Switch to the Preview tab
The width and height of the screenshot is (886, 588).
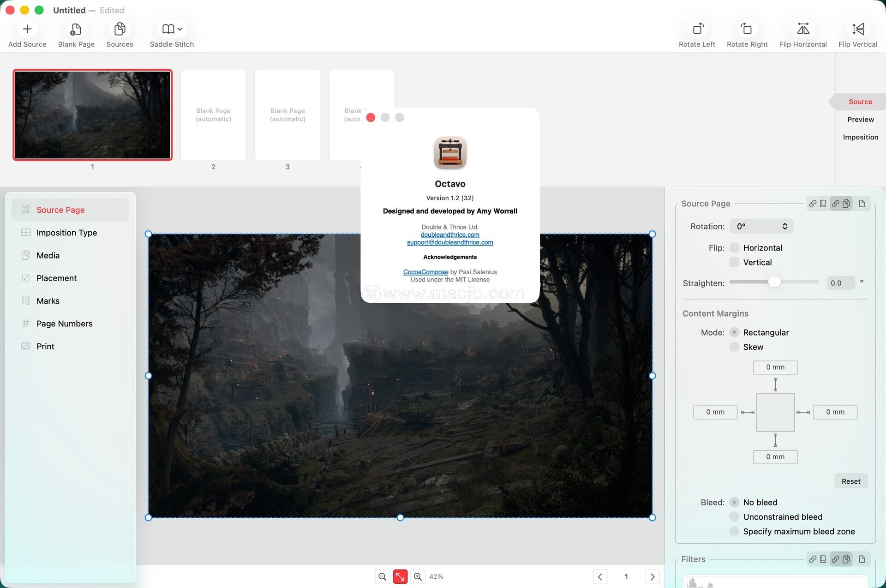[860, 119]
